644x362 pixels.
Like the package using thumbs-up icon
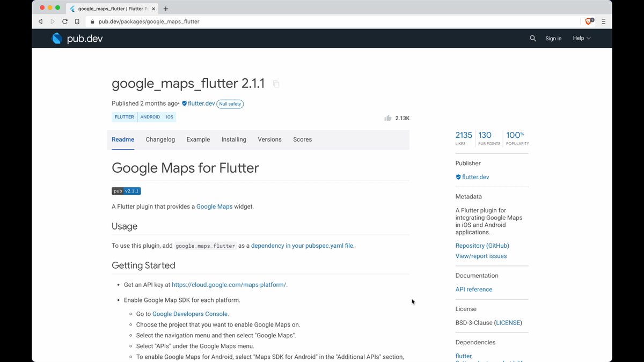click(388, 118)
